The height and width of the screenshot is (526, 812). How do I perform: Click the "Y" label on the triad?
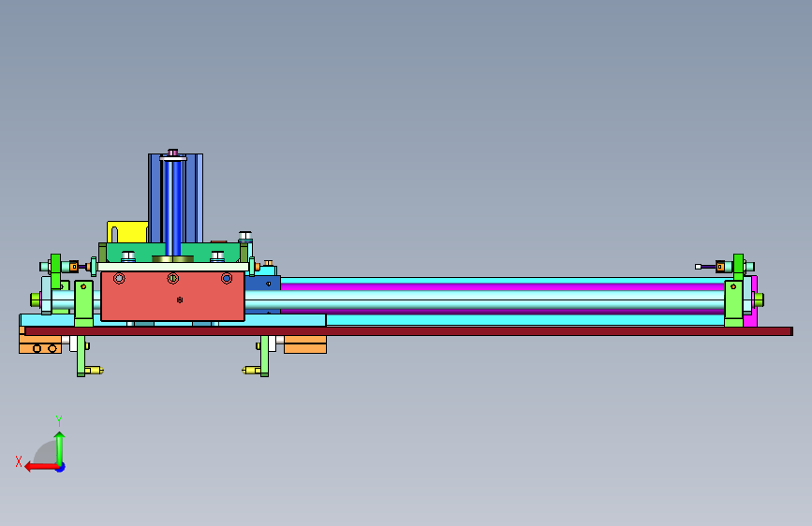pos(59,420)
